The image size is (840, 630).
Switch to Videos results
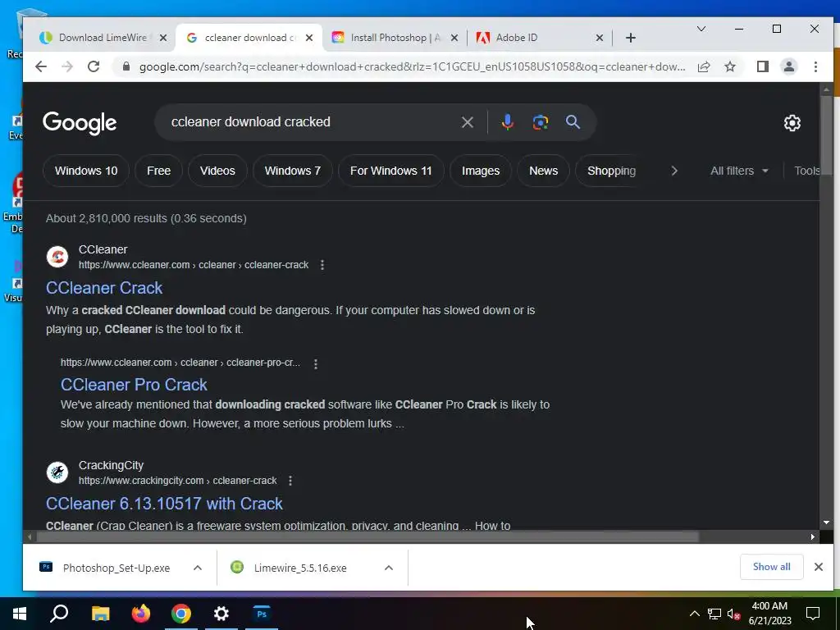[x=217, y=171]
